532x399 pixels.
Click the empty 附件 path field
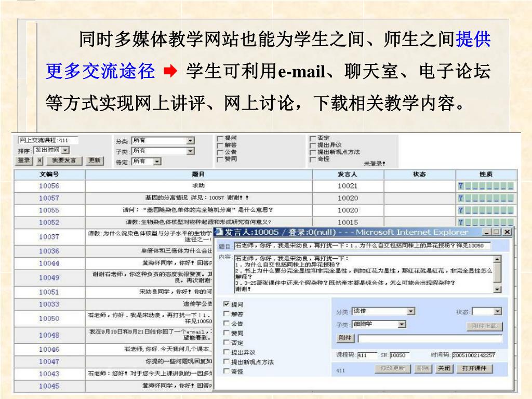point(430,338)
